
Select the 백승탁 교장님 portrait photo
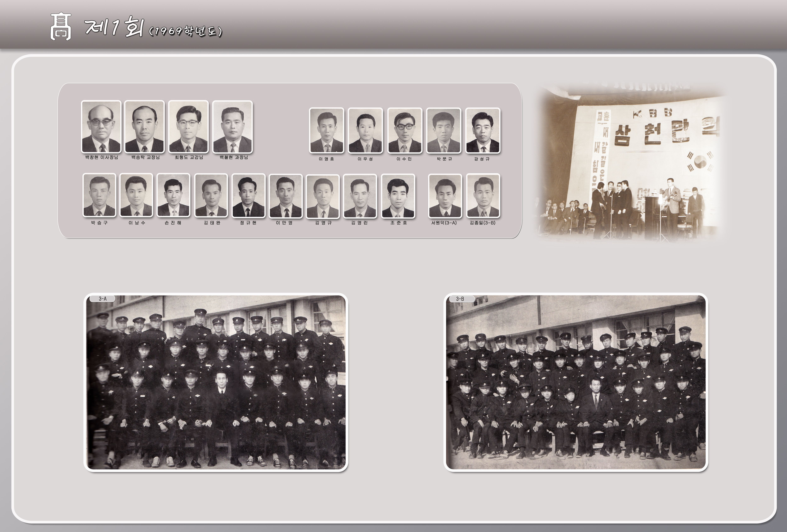click(x=144, y=127)
